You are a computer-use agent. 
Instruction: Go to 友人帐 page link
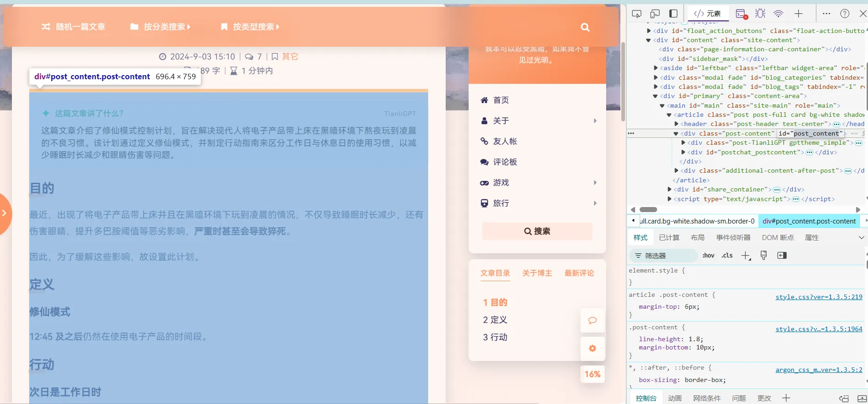504,141
